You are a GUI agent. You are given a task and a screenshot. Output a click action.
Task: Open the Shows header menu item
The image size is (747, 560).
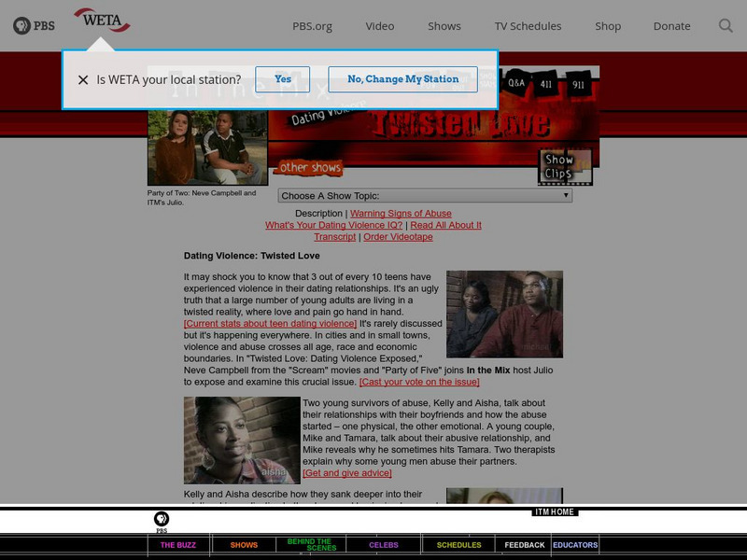(x=444, y=26)
